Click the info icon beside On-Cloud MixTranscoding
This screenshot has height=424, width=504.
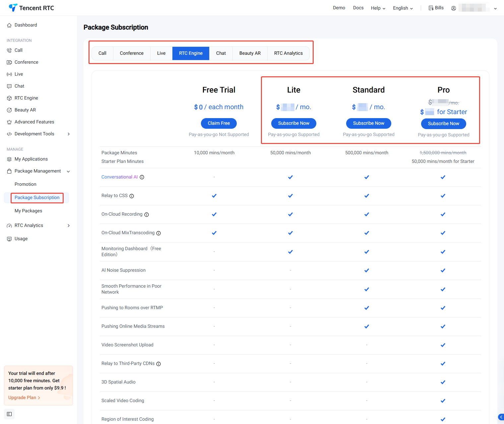(158, 233)
